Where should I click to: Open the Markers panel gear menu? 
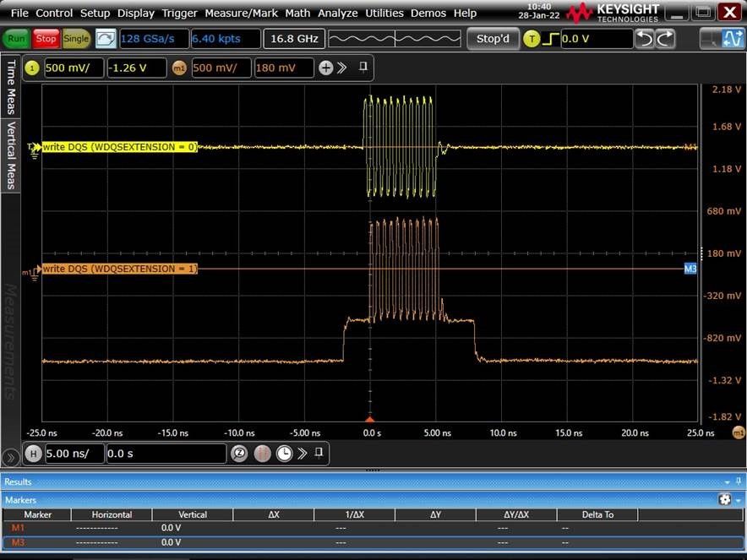725,499
